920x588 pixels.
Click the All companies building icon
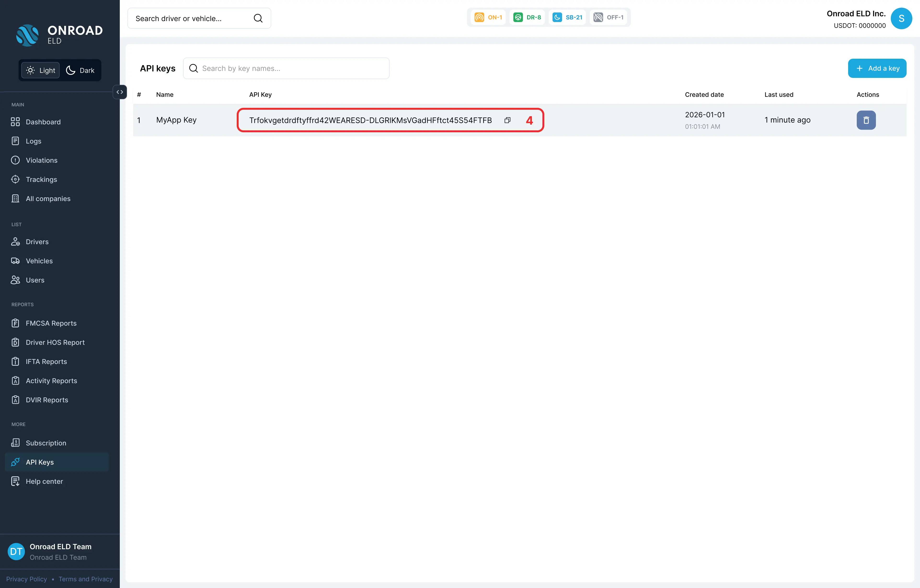click(x=15, y=199)
